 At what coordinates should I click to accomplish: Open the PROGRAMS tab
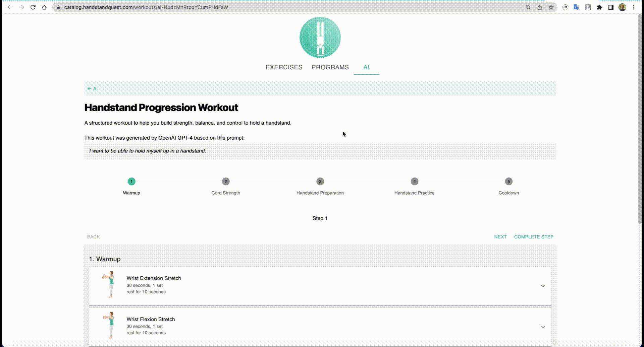(330, 67)
